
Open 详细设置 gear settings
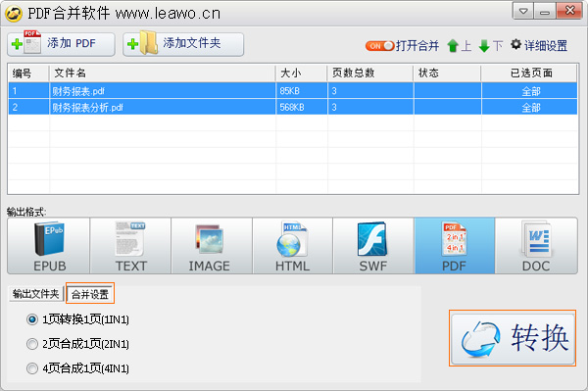click(x=539, y=45)
